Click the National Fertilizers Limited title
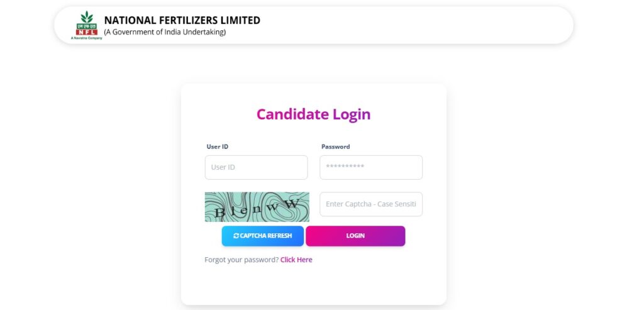The width and height of the screenshot is (644, 310). (x=182, y=20)
